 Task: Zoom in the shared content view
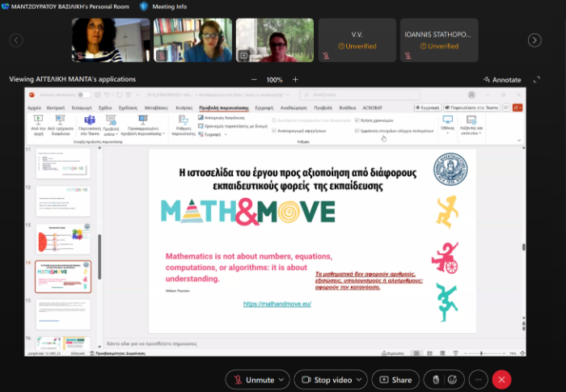click(x=295, y=79)
